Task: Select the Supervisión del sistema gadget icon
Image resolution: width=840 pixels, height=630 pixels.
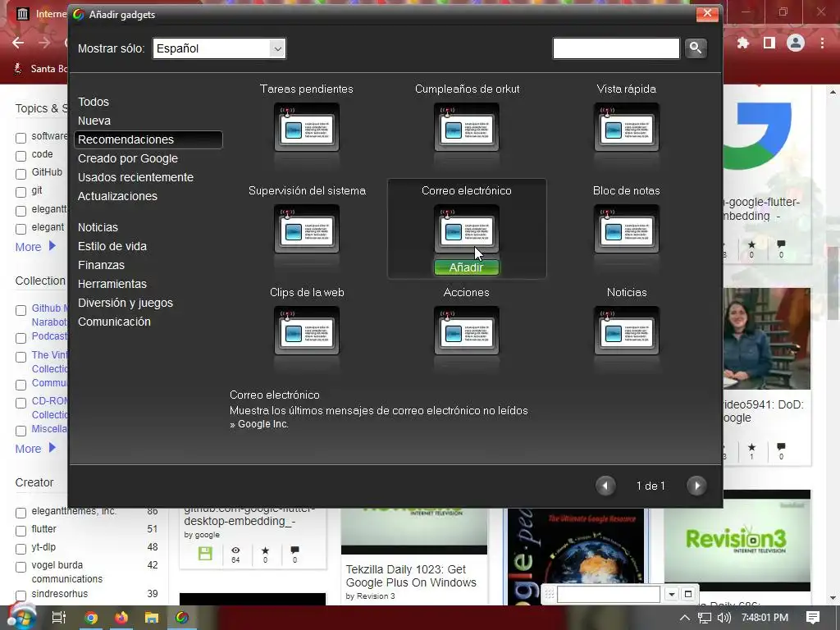Action: click(307, 229)
